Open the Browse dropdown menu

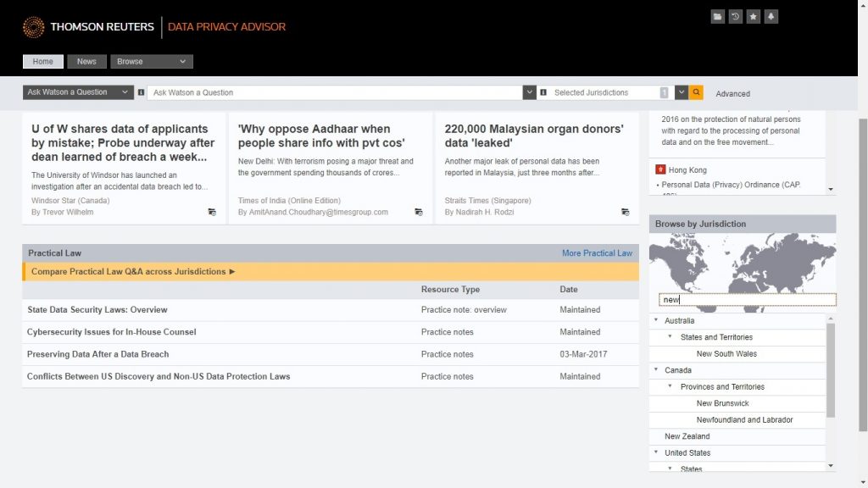click(x=152, y=61)
